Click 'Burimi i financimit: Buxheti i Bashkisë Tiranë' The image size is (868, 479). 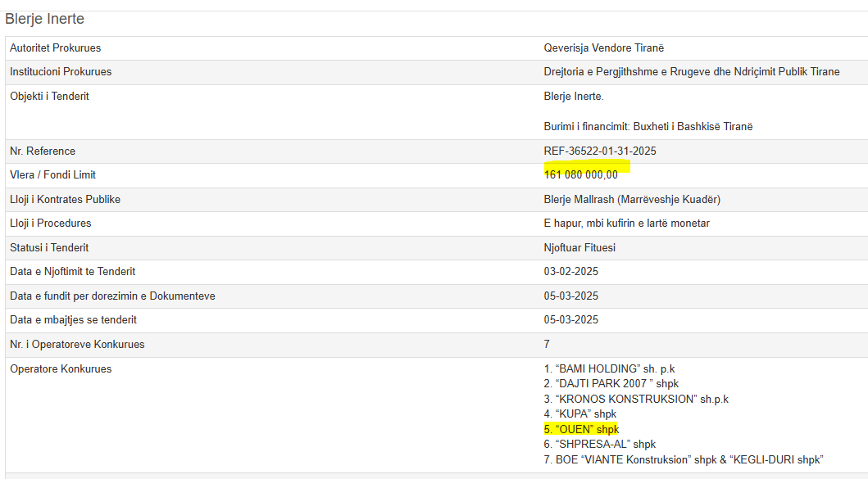point(648,127)
